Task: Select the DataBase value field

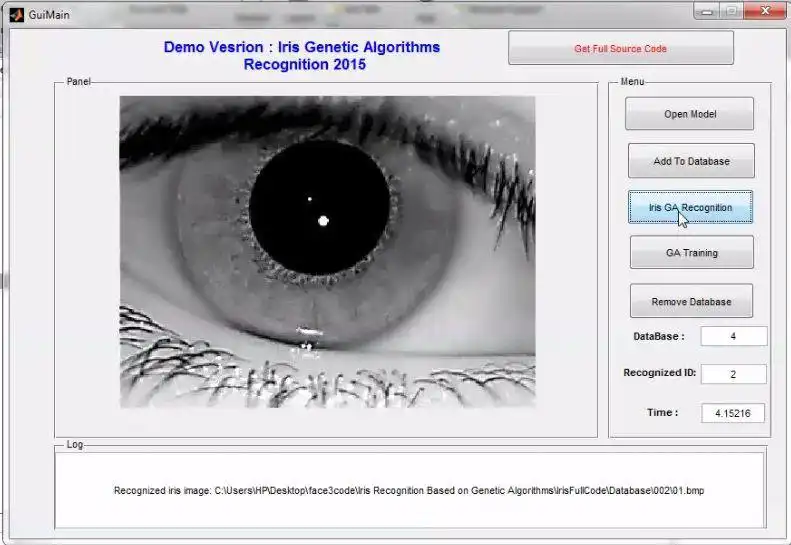Action: point(734,336)
